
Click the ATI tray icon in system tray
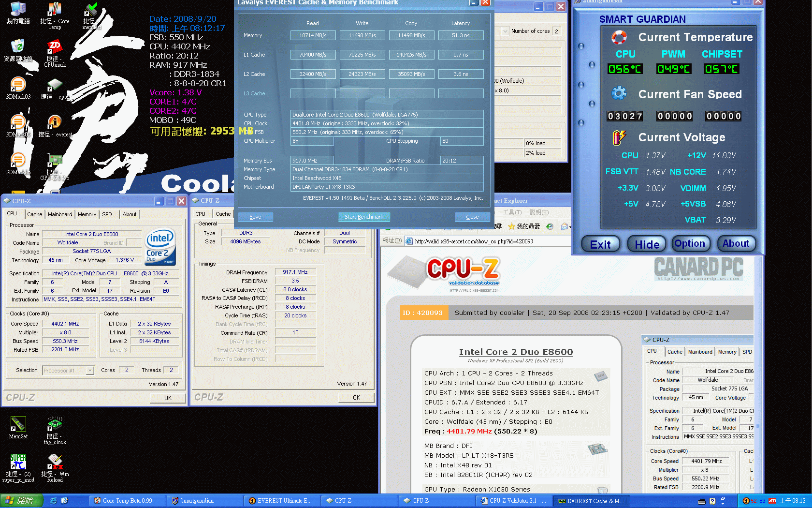(772, 501)
